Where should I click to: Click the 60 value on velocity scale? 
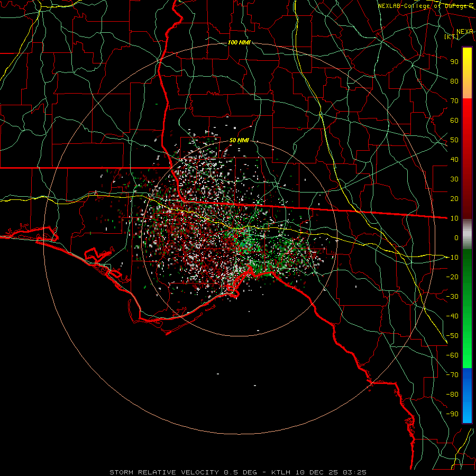pos(454,120)
